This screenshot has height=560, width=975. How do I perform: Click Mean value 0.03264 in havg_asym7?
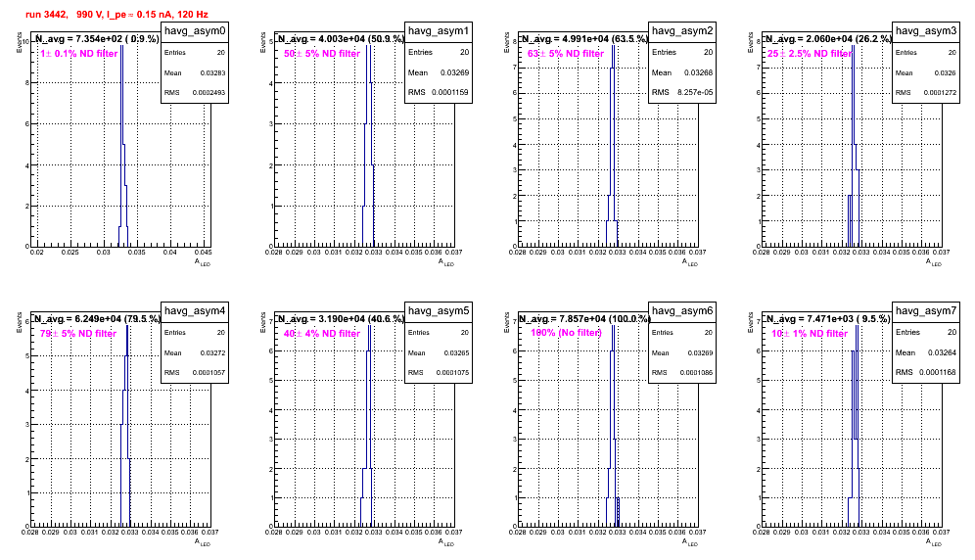tap(943, 352)
